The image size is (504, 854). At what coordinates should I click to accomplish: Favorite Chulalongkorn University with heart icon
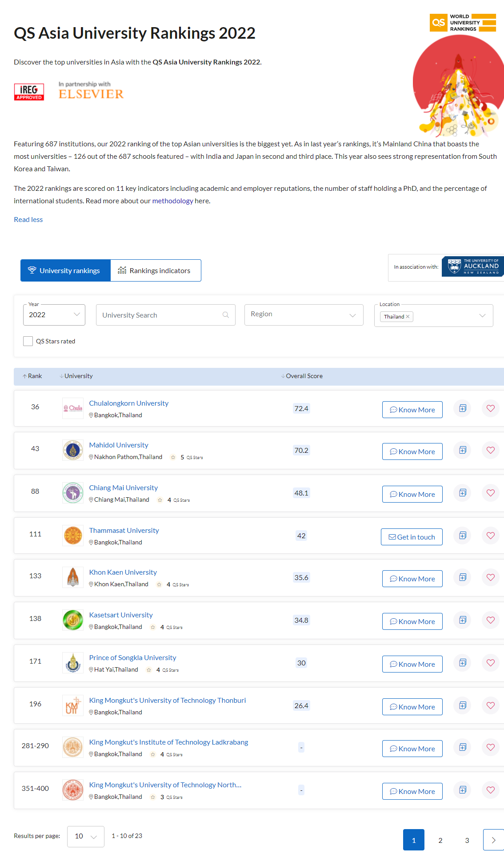pyautogui.click(x=491, y=408)
